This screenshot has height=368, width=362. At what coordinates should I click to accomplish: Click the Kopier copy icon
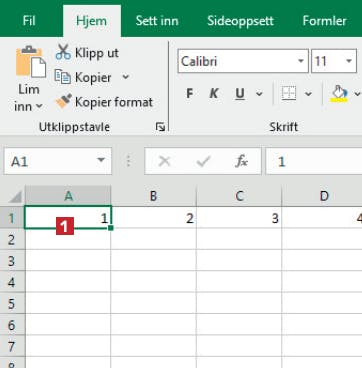[63, 77]
